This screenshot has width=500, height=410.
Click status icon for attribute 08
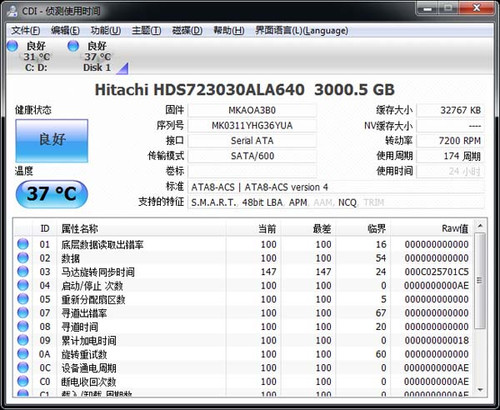tap(23, 326)
